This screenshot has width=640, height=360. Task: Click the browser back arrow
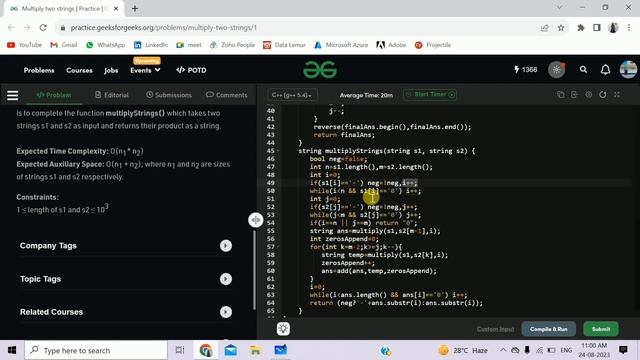(11, 28)
